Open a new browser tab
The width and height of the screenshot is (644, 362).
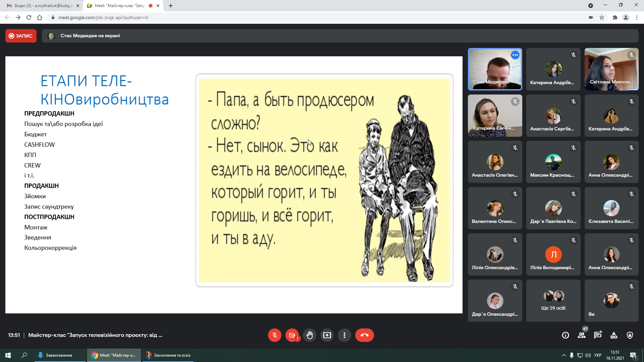[x=171, y=6]
